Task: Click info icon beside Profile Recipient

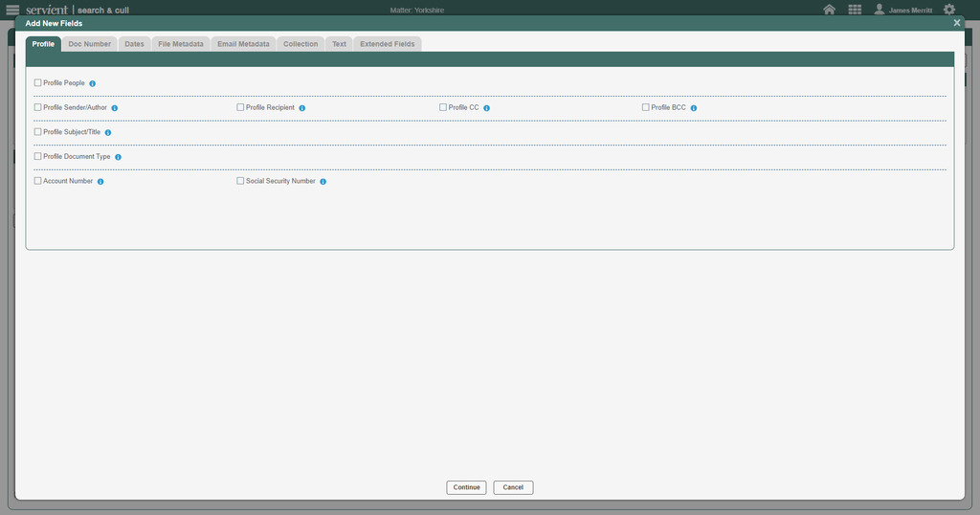Action: point(302,108)
